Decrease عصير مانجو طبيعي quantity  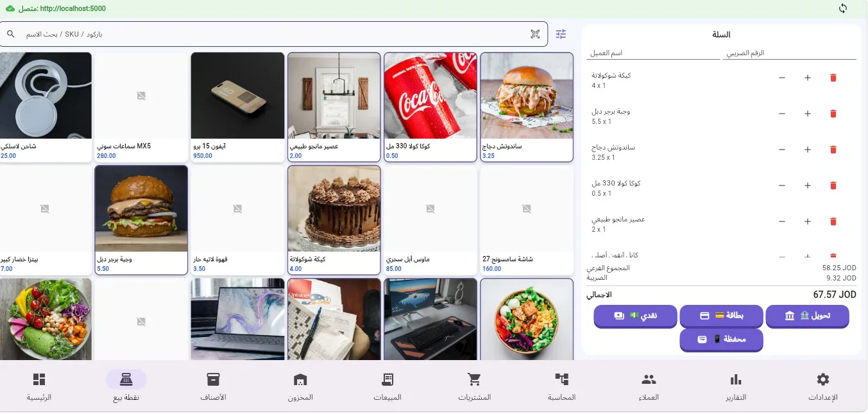tap(782, 221)
